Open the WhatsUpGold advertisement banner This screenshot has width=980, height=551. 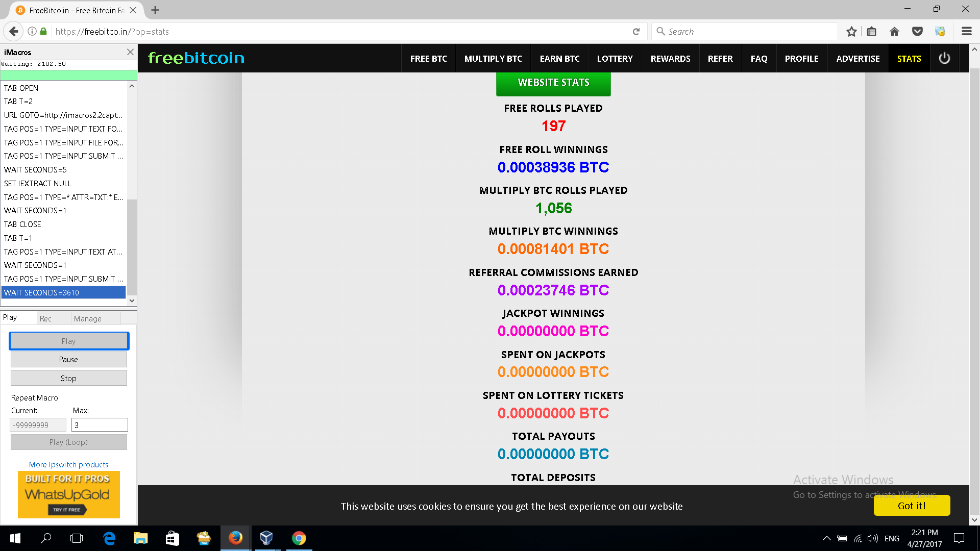(69, 494)
